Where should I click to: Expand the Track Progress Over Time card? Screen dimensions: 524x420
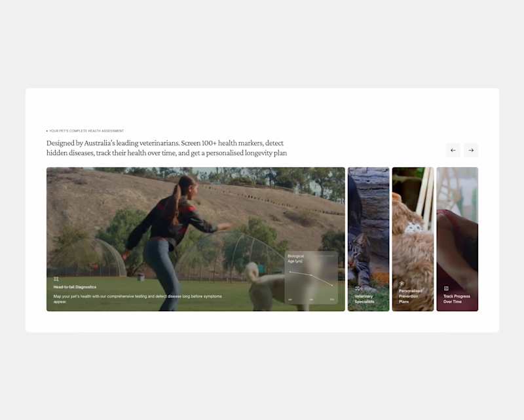[x=457, y=239]
